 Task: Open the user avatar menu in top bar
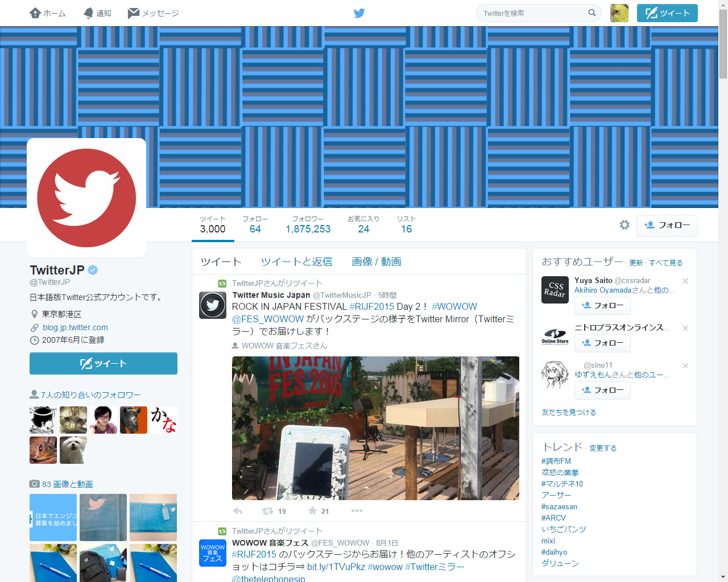(x=619, y=13)
